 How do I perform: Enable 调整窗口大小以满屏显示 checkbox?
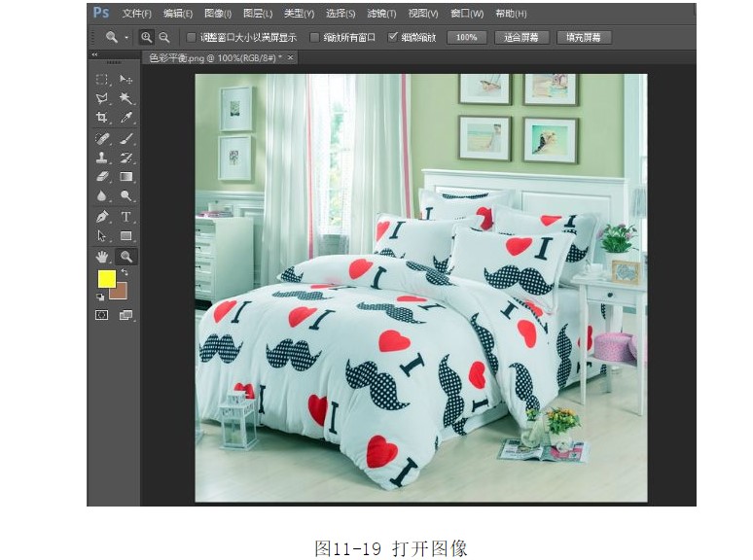[x=192, y=37]
